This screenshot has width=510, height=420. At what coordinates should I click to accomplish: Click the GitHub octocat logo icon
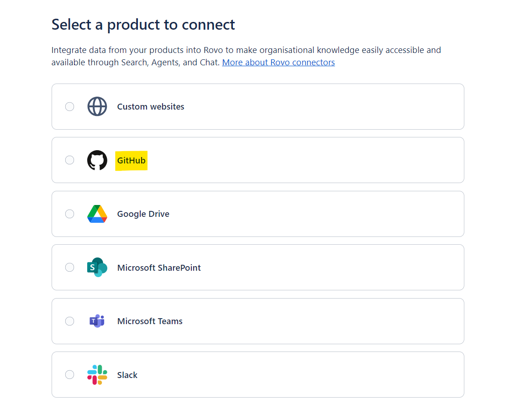coord(97,160)
